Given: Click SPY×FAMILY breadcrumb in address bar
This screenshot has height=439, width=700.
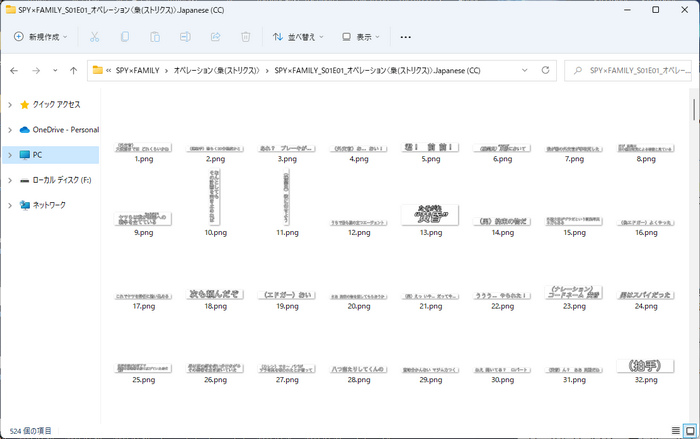Looking at the screenshot, I should coord(138,71).
